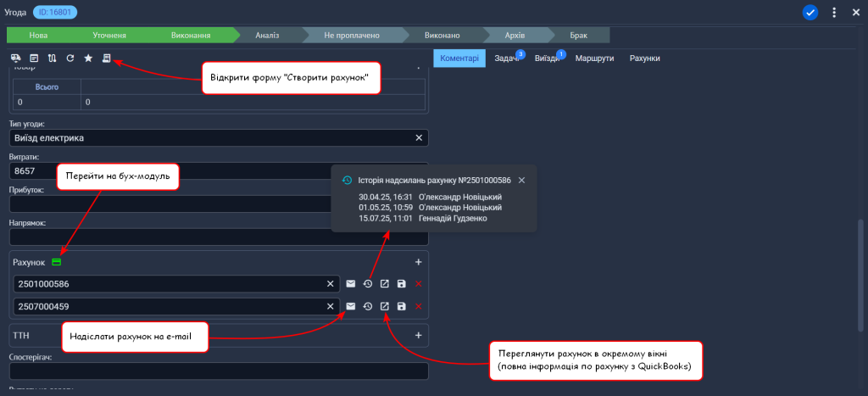Open invoice 2507000459 in separate window
The height and width of the screenshot is (396, 868).
click(385, 306)
